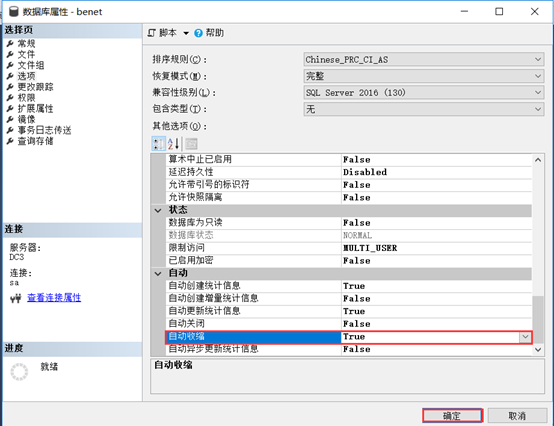Open the 脚本 dropdown arrow
This screenshot has height=426, width=554.
[186, 33]
